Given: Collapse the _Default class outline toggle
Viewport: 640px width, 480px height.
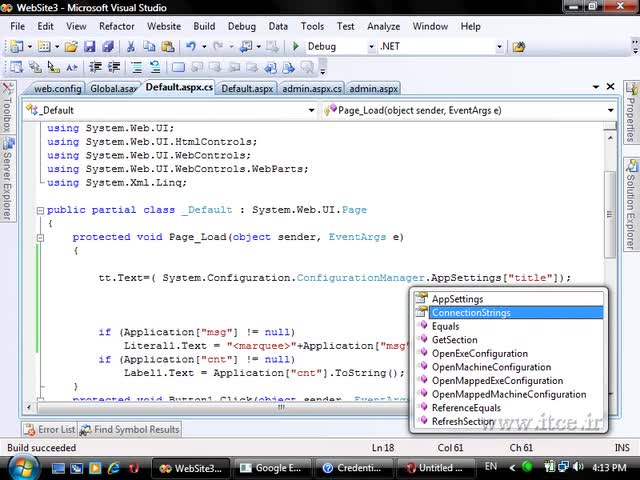Looking at the screenshot, I should pyautogui.click(x=38, y=210).
